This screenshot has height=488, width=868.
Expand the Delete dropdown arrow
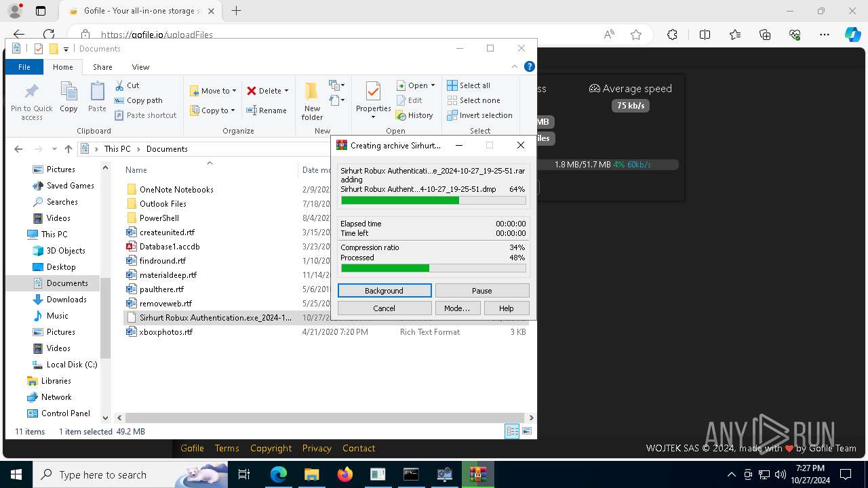(286, 91)
